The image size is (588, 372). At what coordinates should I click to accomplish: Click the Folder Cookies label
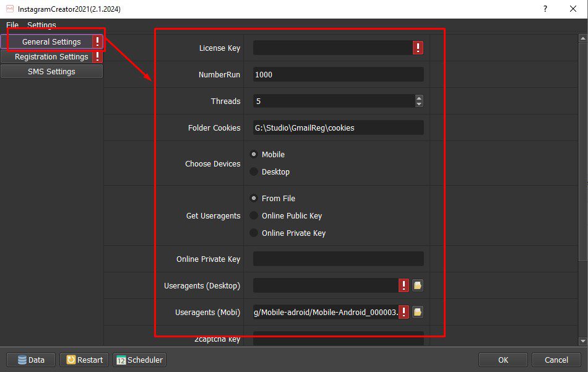[x=214, y=128]
